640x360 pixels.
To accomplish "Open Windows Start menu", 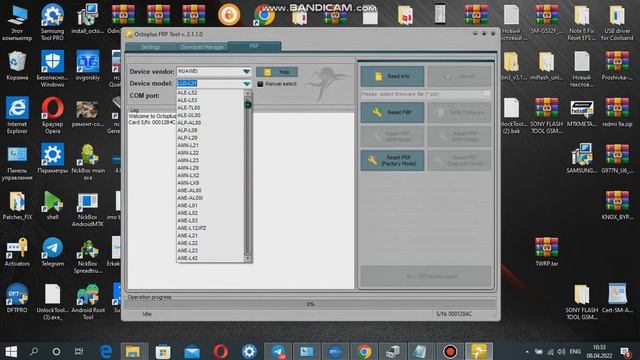I will (11, 351).
